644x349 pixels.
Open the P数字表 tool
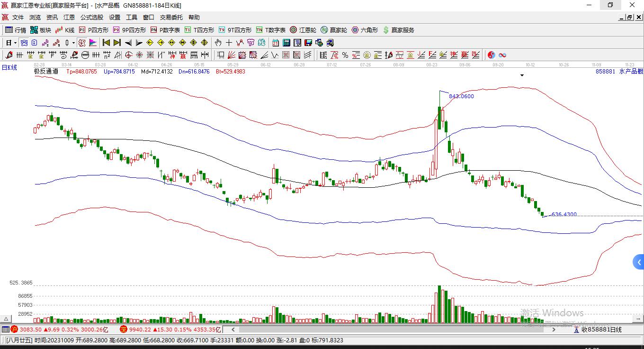coord(165,30)
